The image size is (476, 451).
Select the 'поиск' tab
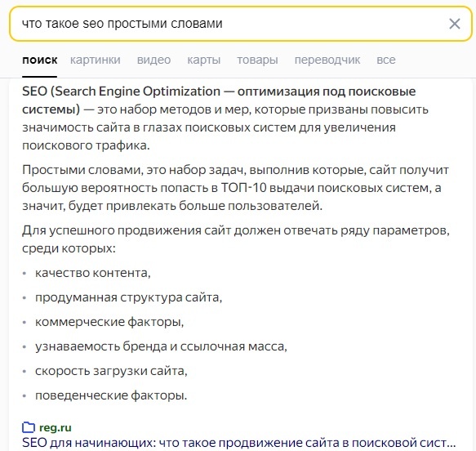(39, 60)
